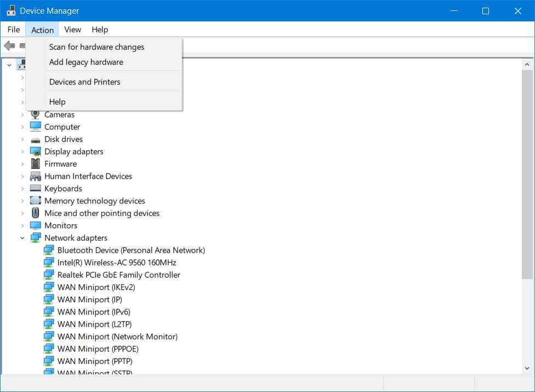This screenshot has width=535, height=392.
Task: Select the Cameras webcam icon
Action: click(x=35, y=115)
